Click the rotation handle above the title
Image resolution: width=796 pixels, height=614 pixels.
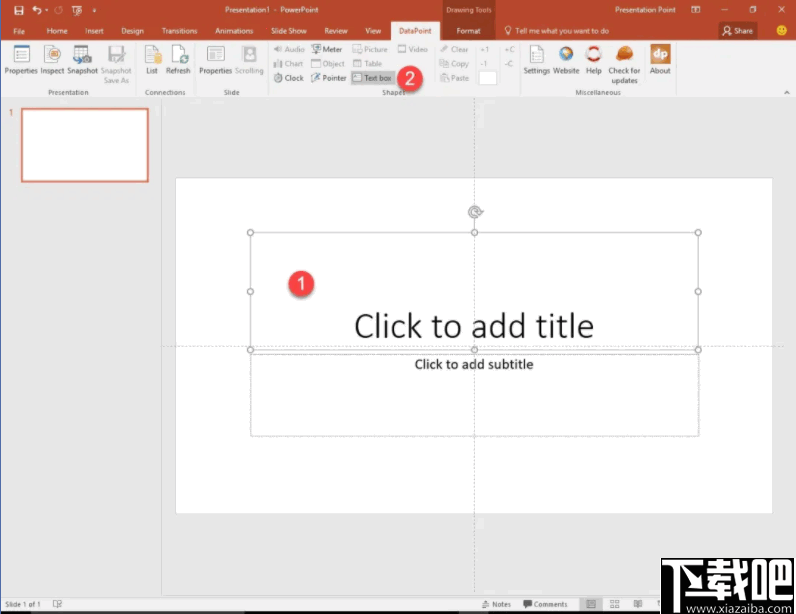point(475,212)
